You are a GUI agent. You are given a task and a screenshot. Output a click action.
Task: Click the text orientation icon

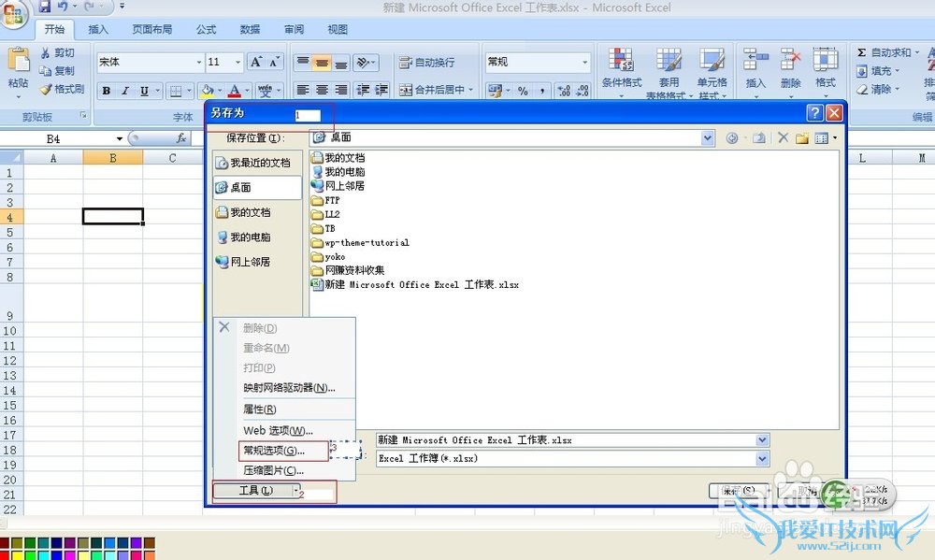tap(363, 62)
